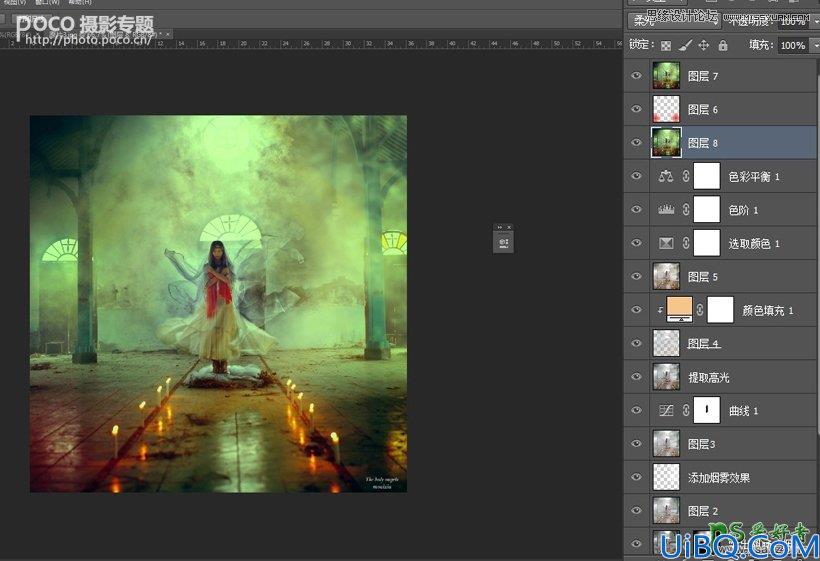Select the 添加烟雾效果 layer thumbnail
The image size is (820, 561).
click(x=666, y=477)
